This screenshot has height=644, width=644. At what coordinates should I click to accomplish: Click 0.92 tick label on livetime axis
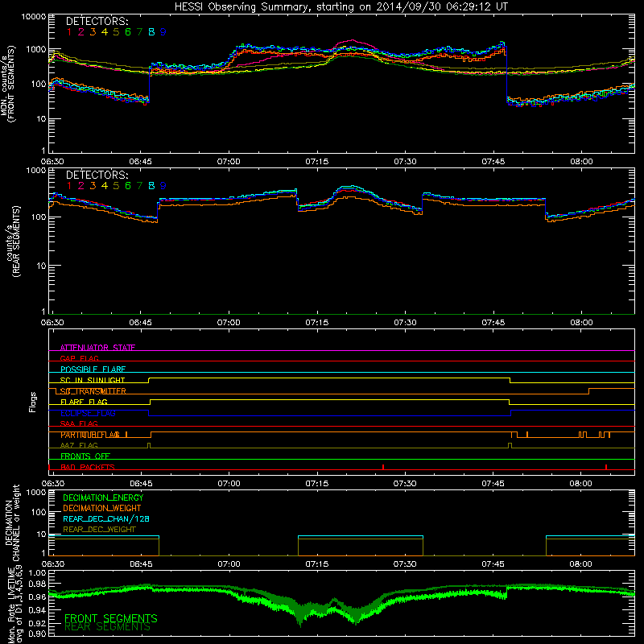[x=38, y=623]
